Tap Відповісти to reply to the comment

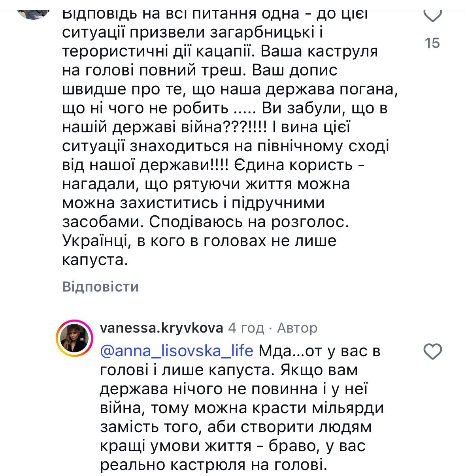point(100,286)
